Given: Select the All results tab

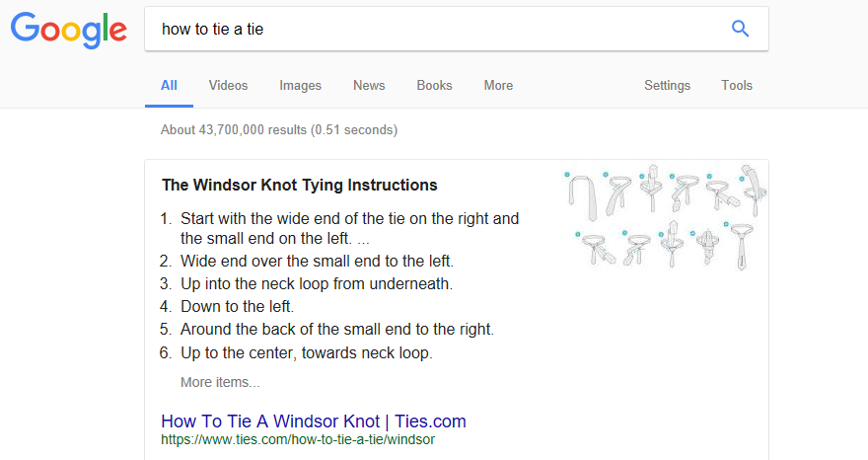Looking at the screenshot, I should (169, 86).
